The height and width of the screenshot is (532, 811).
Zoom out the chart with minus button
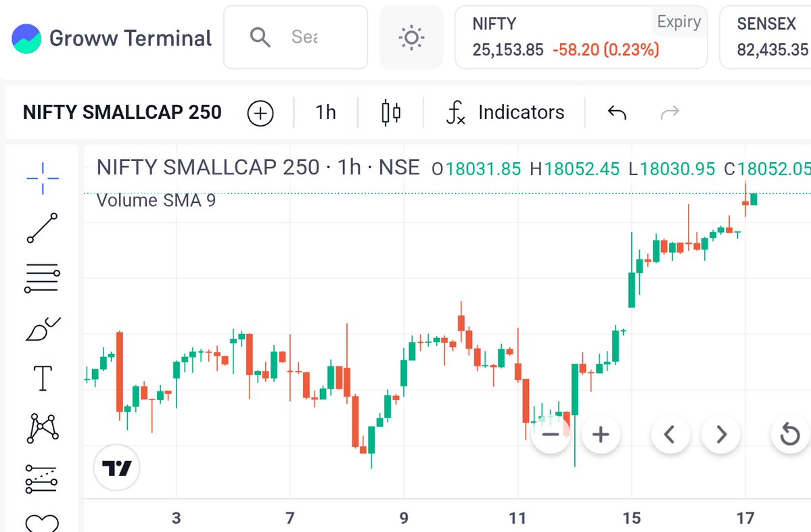[551, 434]
